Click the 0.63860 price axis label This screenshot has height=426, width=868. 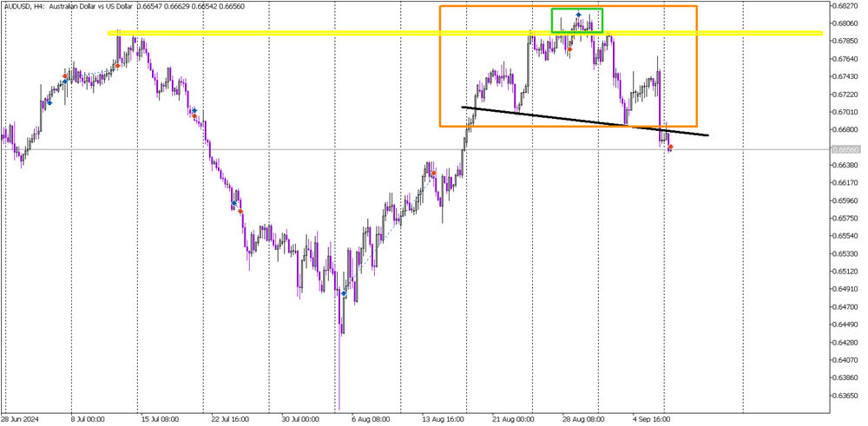click(x=846, y=378)
